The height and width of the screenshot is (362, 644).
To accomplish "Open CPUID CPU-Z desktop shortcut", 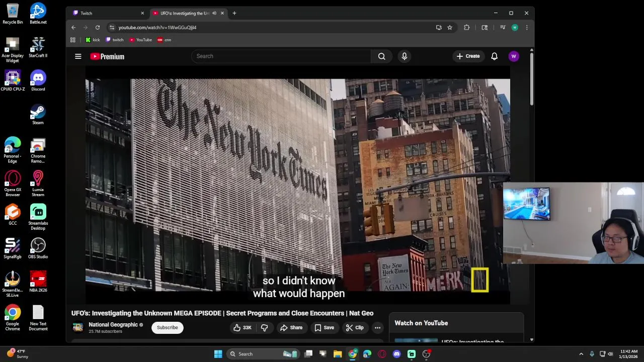I will click(x=13, y=81).
